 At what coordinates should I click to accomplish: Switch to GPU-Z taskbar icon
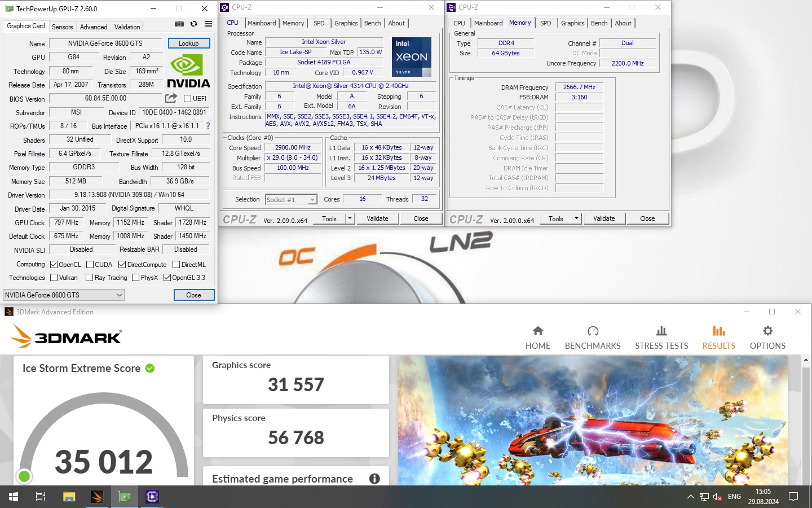[125, 497]
